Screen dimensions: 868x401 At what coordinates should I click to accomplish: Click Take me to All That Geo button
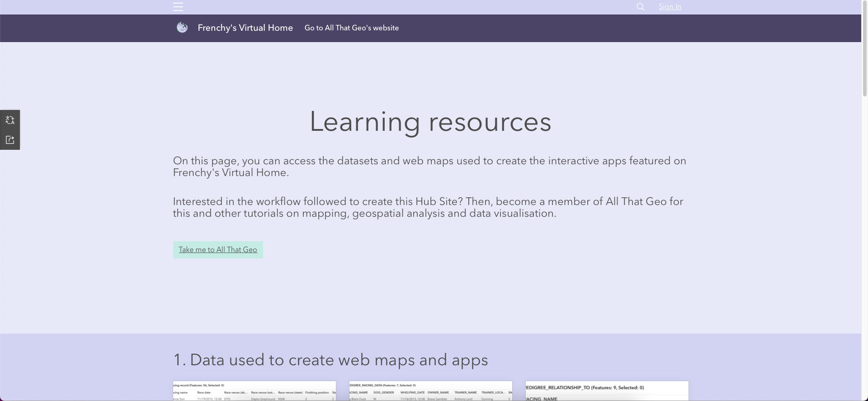point(218,250)
